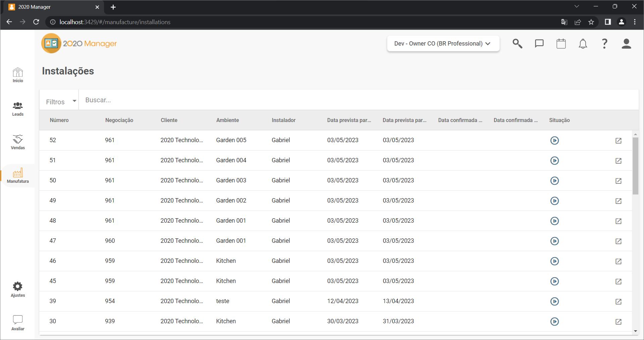This screenshot has height=340, width=644.
Task: Start installation 52 play icon
Action: pos(554,140)
